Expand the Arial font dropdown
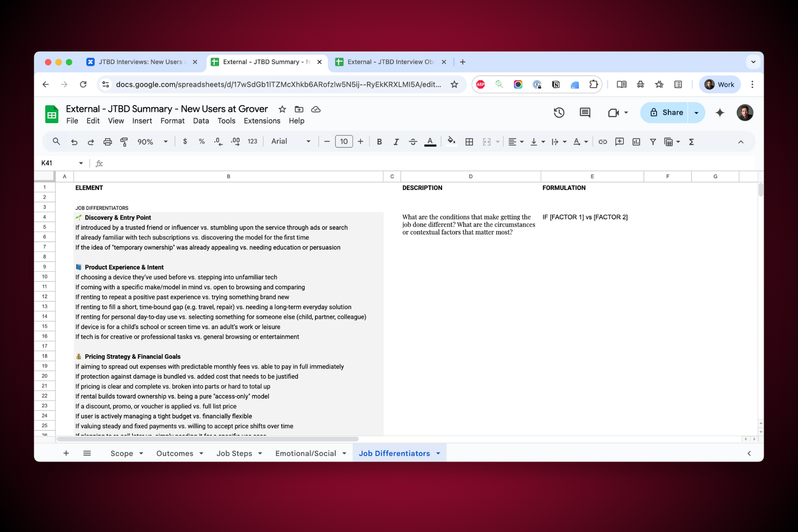 pyautogui.click(x=291, y=142)
